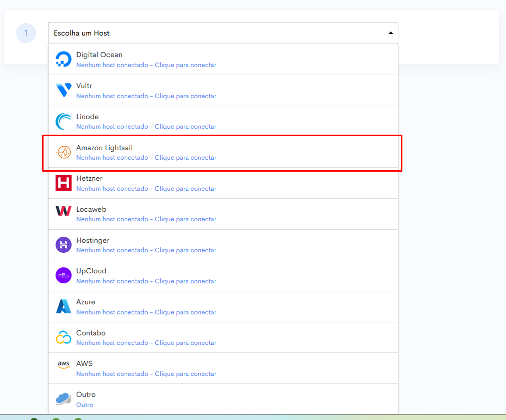This screenshot has height=420, width=506.
Task: Click the Vultr logo icon
Action: 64,90
